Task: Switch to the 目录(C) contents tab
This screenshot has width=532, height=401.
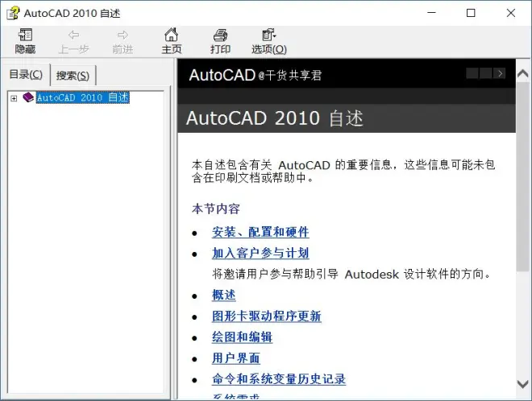Action: (26, 74)
